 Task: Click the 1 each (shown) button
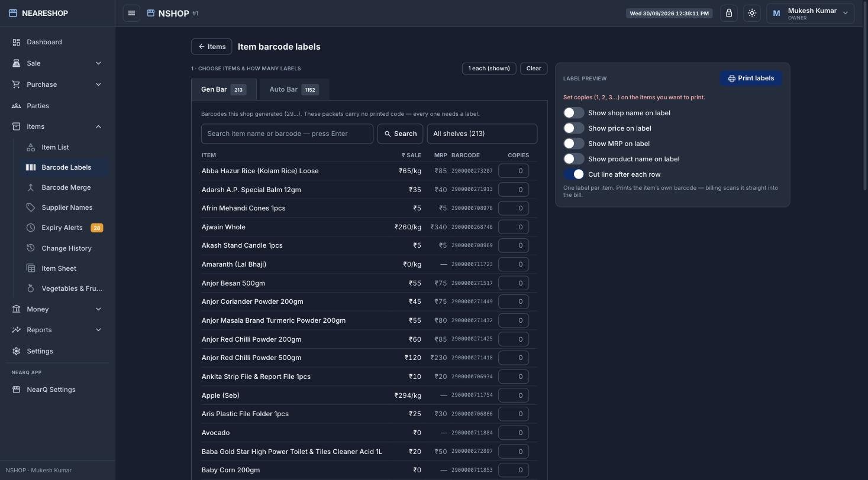(x=489, y=69)
